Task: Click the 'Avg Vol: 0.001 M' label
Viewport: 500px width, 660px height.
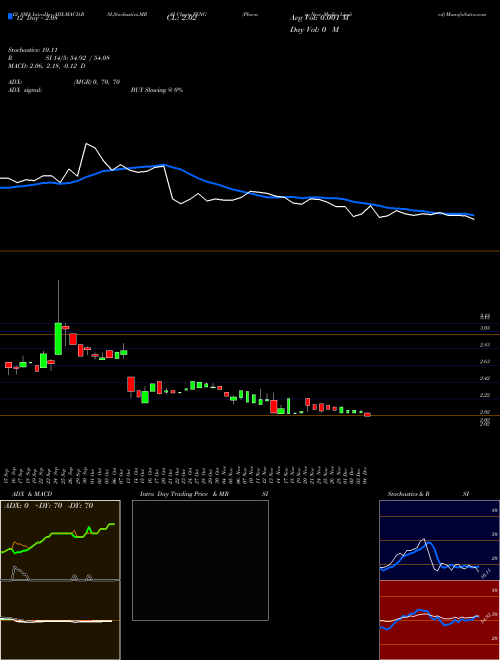Action: pyautogui.click(x=317, y=18)
